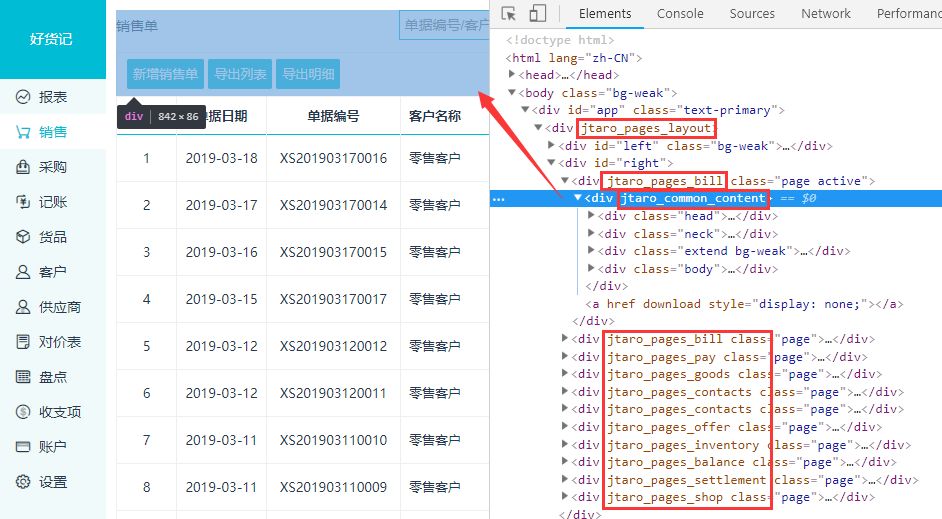Click order number XS201903110010
The image size is (942, 519).
click(x=333, y=440)
